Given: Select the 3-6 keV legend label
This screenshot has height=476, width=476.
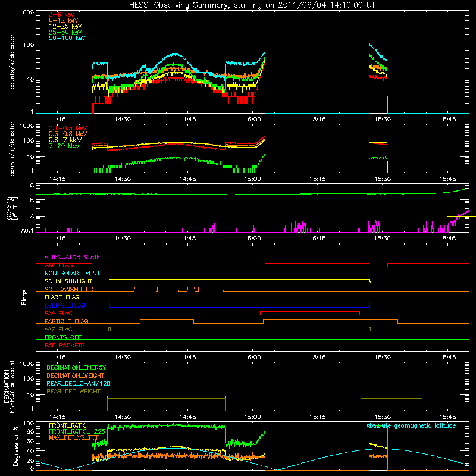Looking at the screenshot, I should coord(62,14).
